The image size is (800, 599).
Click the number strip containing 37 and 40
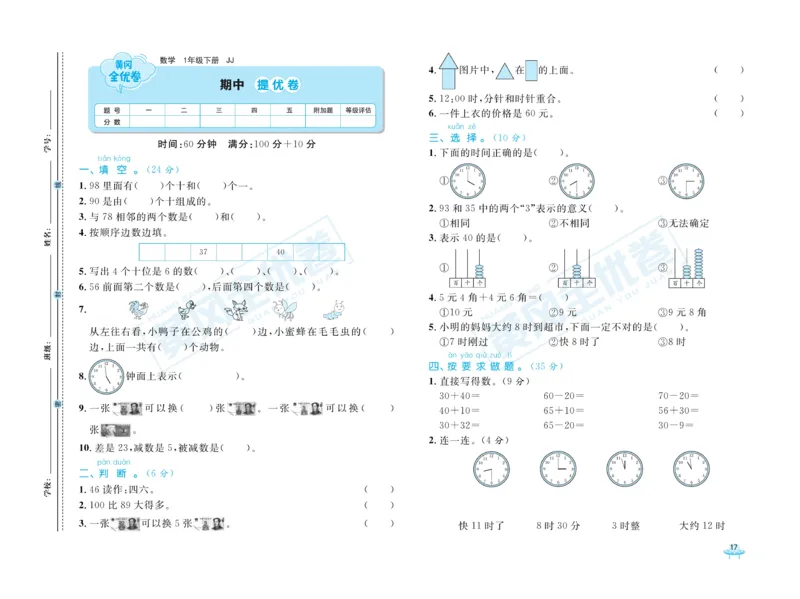click(x=242, y=251)
